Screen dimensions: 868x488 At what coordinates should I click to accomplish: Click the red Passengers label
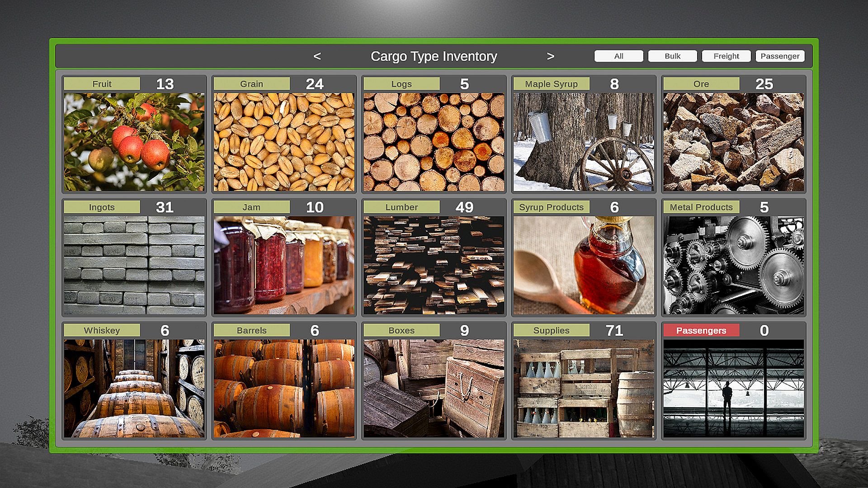coord(701,330)
